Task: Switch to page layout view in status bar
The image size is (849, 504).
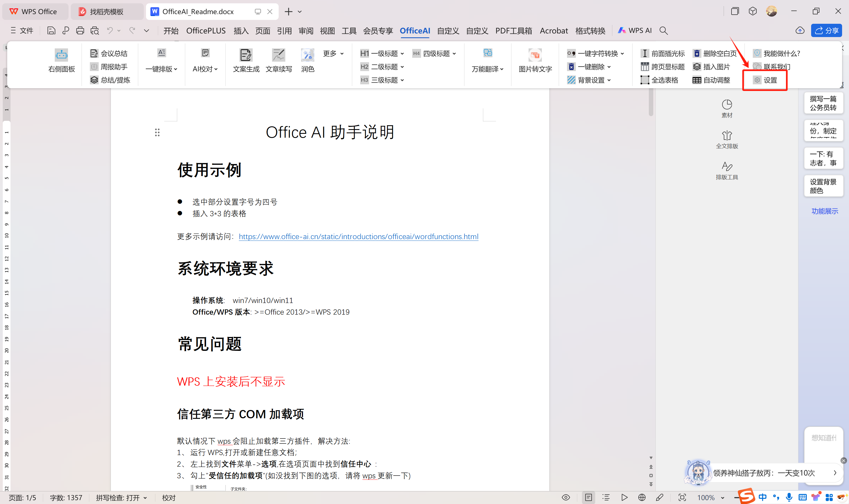Action: (x=588, y=498)
